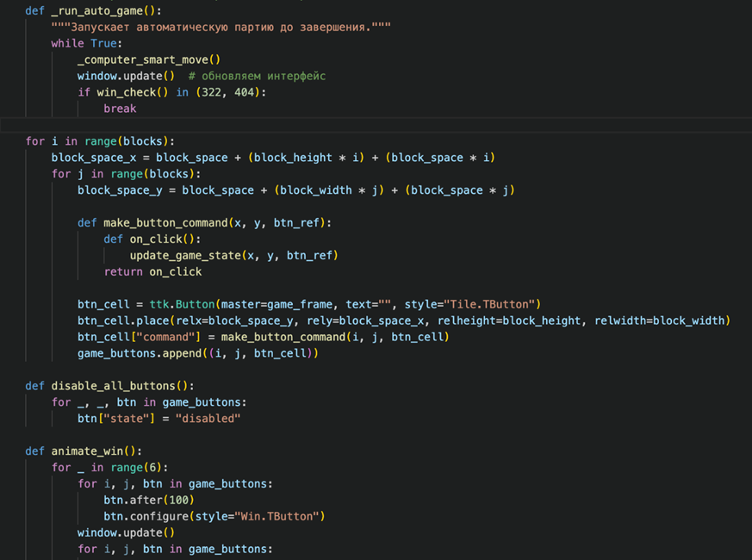Click the number 322 in the tuple
The image size is (752, 560).
[x=211, y=92]
